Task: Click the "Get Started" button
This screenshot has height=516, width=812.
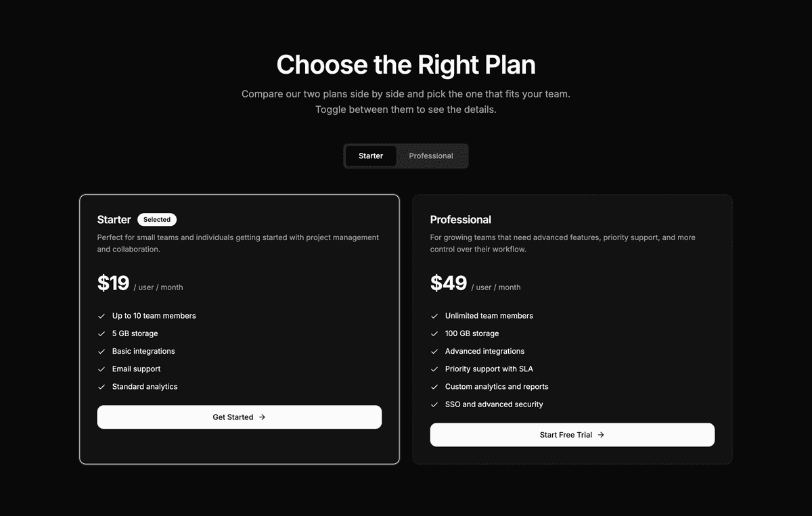Action: point(239,417)
